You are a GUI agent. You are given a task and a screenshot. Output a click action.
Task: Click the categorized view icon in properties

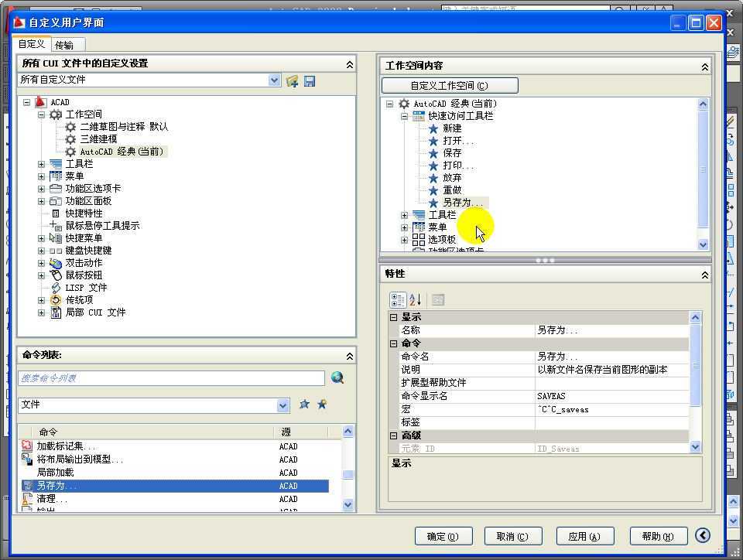pyautogui.click(x=397, y=299)
